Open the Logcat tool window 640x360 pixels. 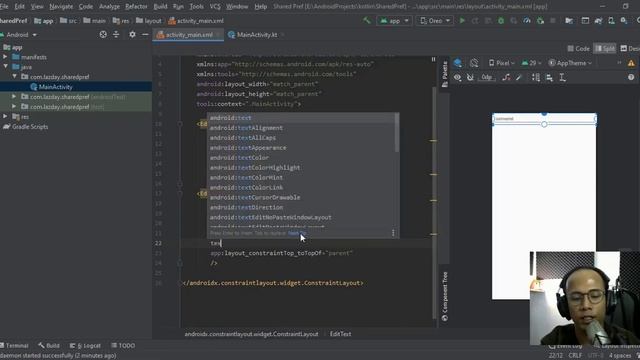(85, 345)
